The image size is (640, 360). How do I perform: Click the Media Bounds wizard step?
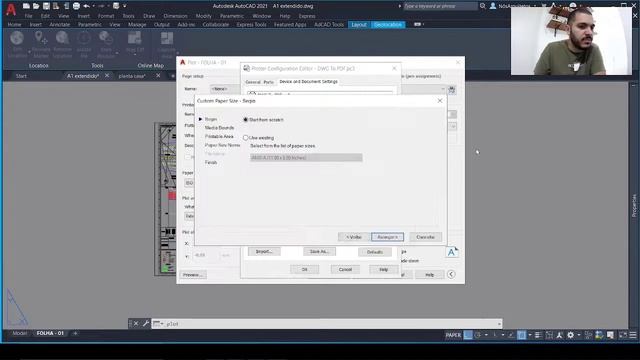(219, 128)
